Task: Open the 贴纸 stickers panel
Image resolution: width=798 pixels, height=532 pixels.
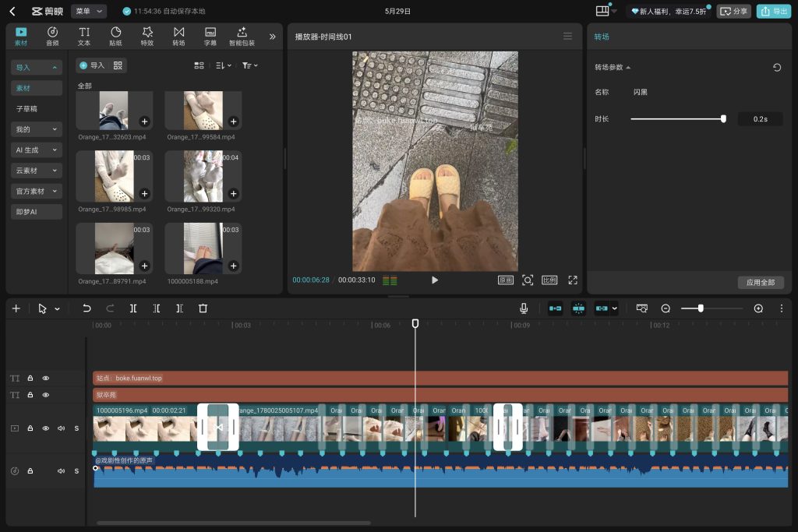Action: point(115,36)
